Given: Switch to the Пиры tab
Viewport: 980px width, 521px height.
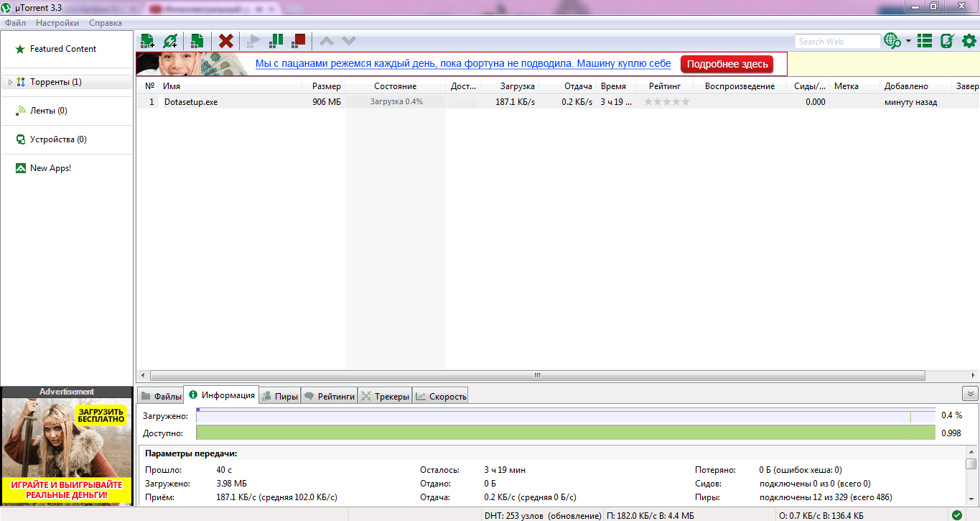Looking at the screenshot, I should (x=279, y=396).
